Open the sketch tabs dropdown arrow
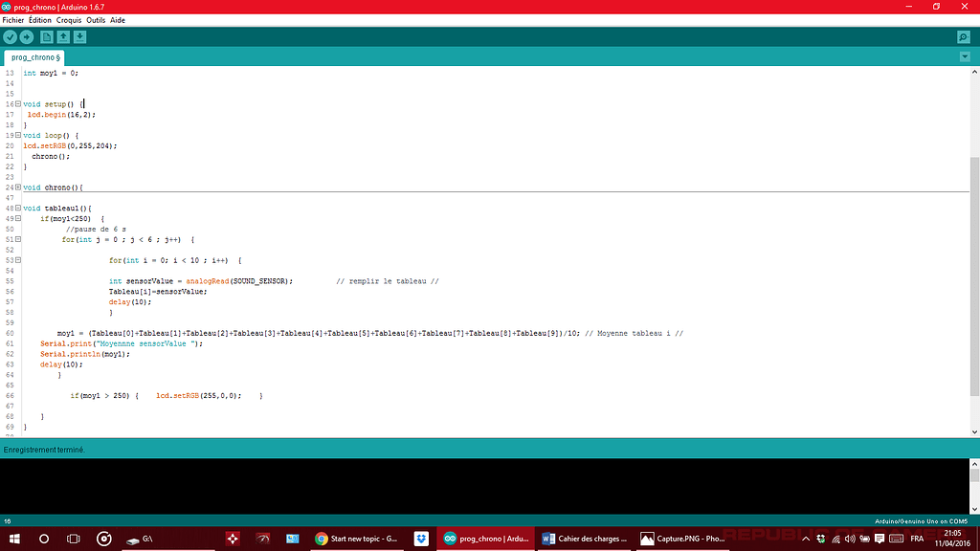Screen dimensions: 980x551 click(967, 56)
